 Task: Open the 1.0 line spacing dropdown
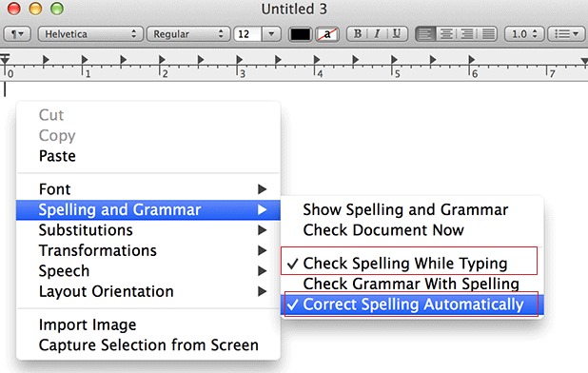click(524, 34)
